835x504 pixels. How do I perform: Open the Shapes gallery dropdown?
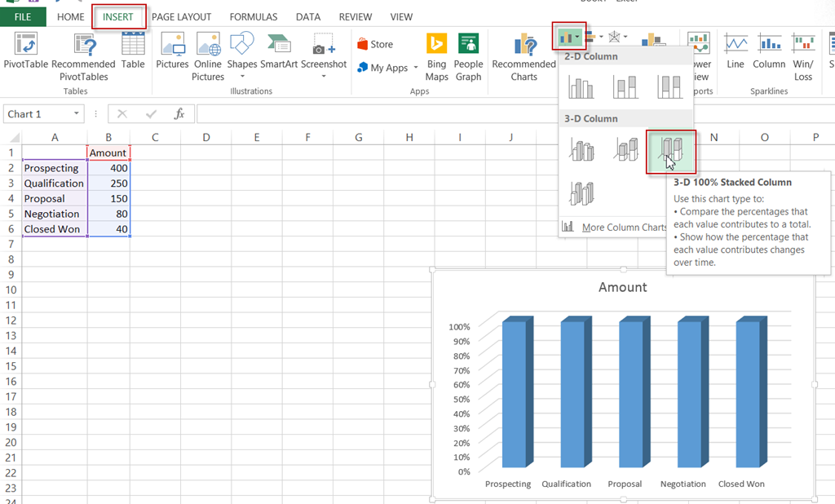[x=242, y=76]
